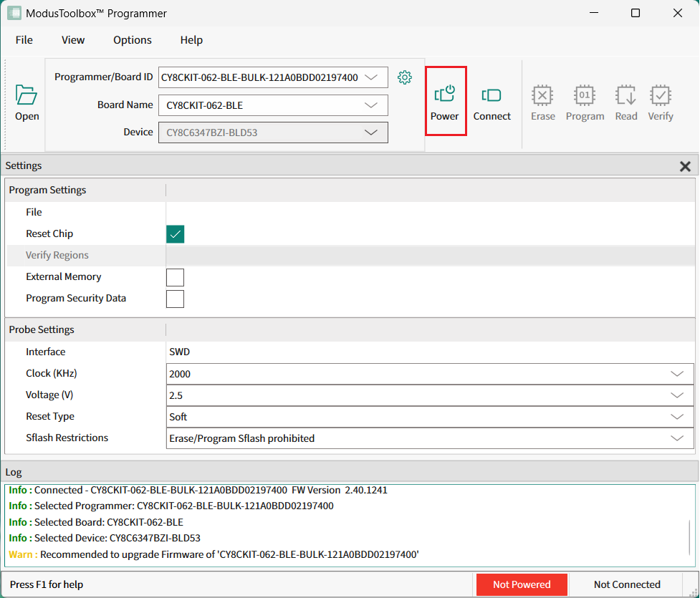This screenshot has height=598, width=700.
Task: Expand the Board Name dropdown
Action: [371, 105]
